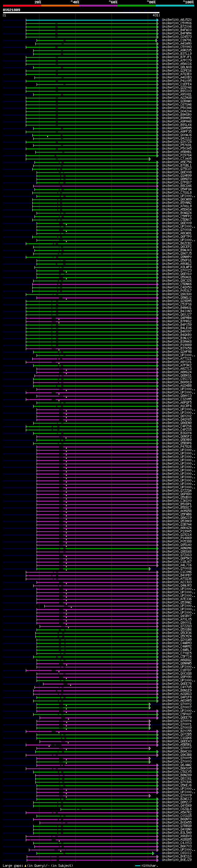Select the UniRef100_Q8WQJ2 label
197x868 pixels.
[177, 297]
